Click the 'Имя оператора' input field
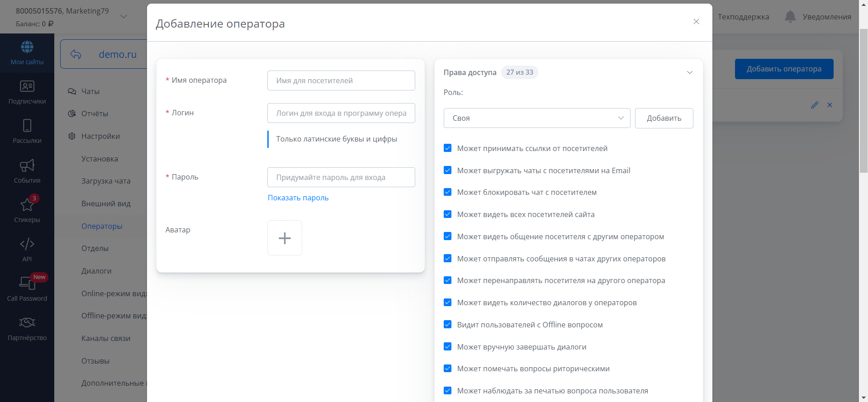Image resolution: width=868 pixels, height=402 pixels. click(341, 80)
